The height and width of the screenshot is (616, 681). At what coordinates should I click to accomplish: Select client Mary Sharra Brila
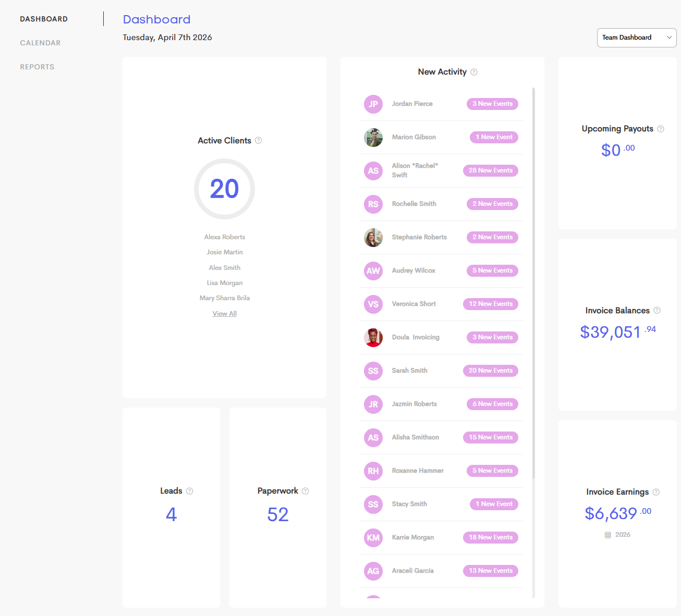click(225, 298)
